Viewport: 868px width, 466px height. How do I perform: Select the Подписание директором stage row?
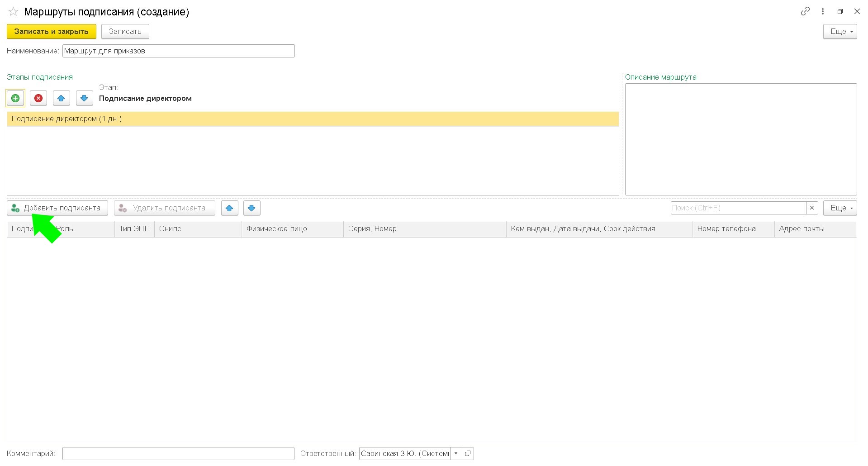pyautogui.click(x=312, y=119)
